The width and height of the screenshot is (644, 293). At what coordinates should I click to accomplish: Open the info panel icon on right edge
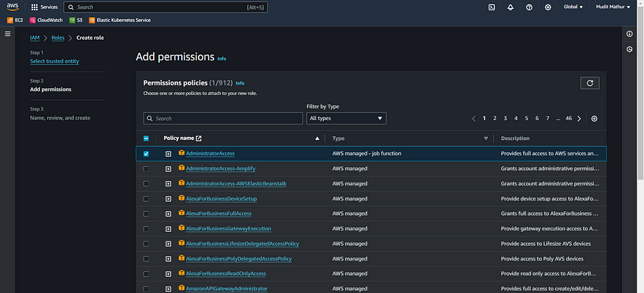pos(629,34)
